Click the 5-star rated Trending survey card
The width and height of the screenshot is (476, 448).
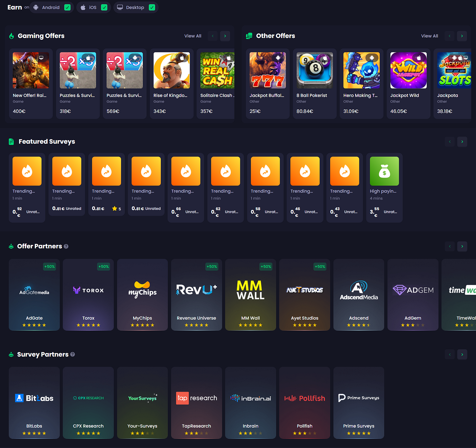pyautogui.click(x=106, y=187)
